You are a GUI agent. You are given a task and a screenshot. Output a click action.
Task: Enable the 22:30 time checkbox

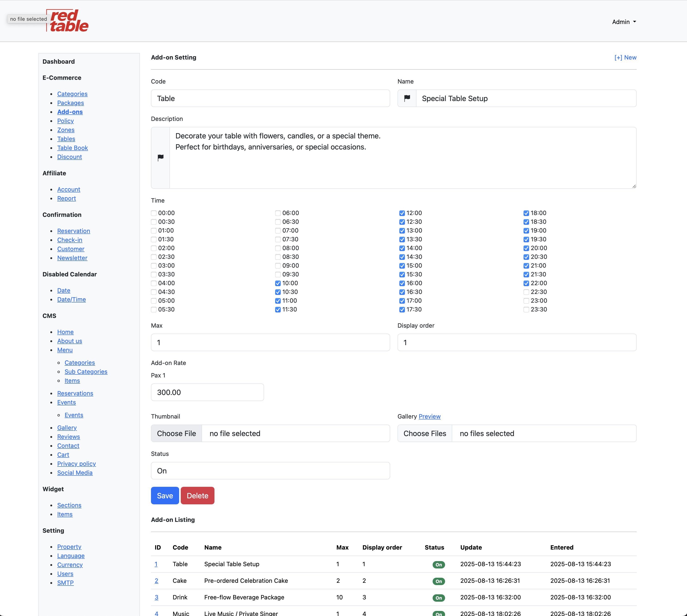pyautogui.click(x=526, y=292)
